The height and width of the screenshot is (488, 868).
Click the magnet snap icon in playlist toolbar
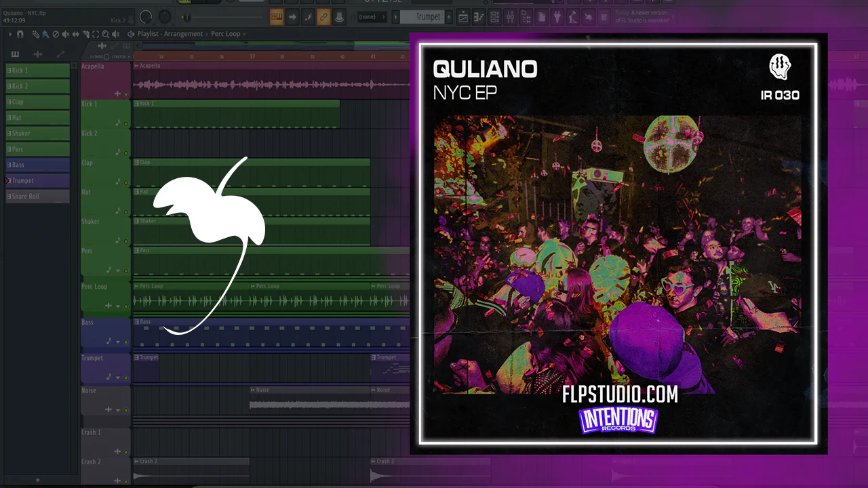[x=20, y=34]
